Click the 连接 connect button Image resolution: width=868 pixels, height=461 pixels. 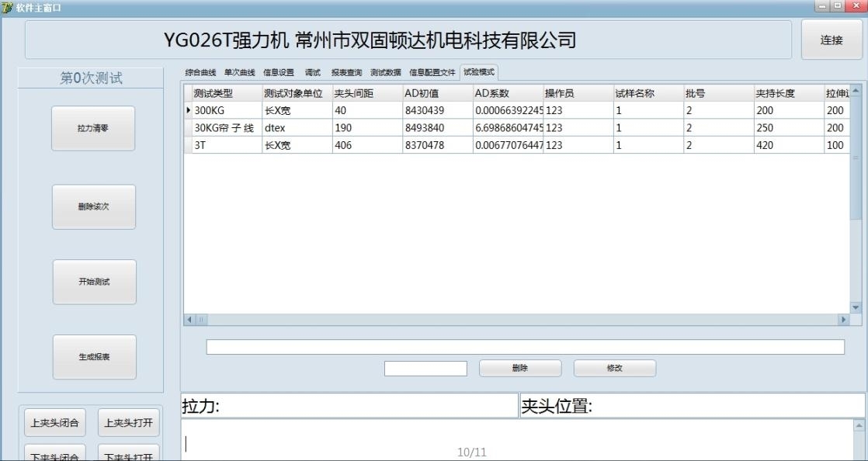(831, 40)
